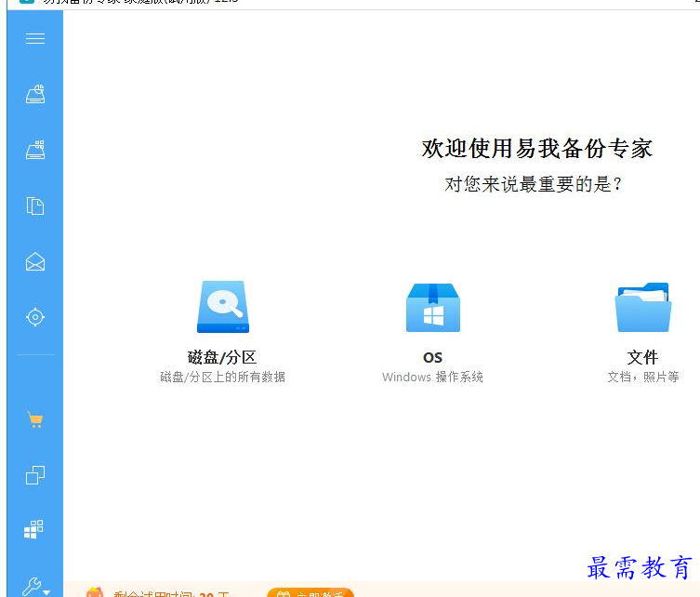Image resolution: width=700 pixels, height=597 pixels.
Task: Select the clone overlapping-squares sidebar icon
Action: tap(34, 475)
